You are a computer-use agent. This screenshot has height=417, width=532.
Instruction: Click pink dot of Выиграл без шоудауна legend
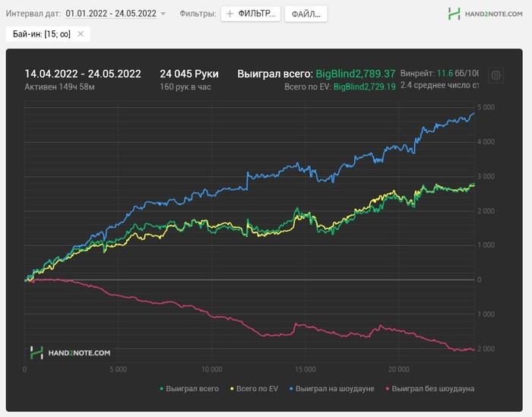point(388,389)
